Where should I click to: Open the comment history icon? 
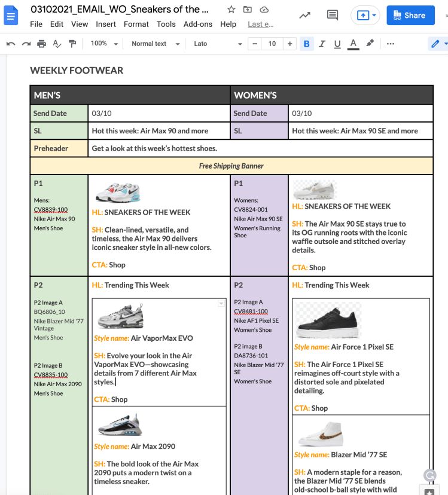(x=333, y=16)
